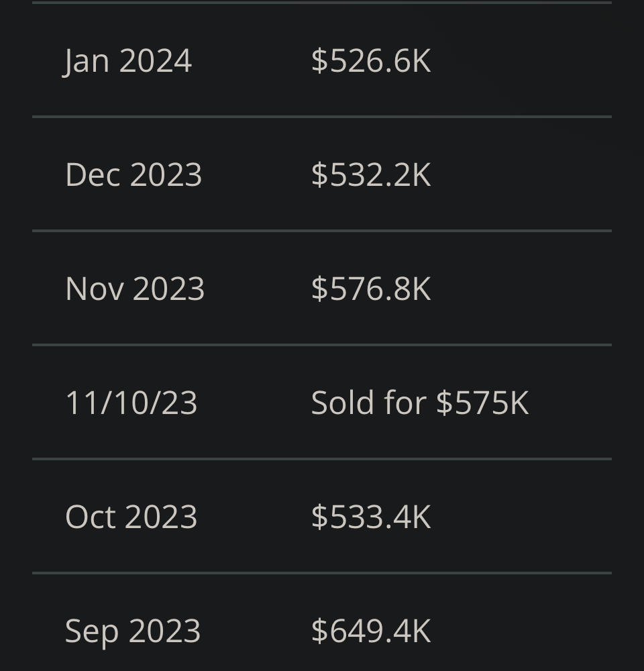The image size is (644, 671).
Task: Select the $649.4K price value
Action: pos(370,631)
